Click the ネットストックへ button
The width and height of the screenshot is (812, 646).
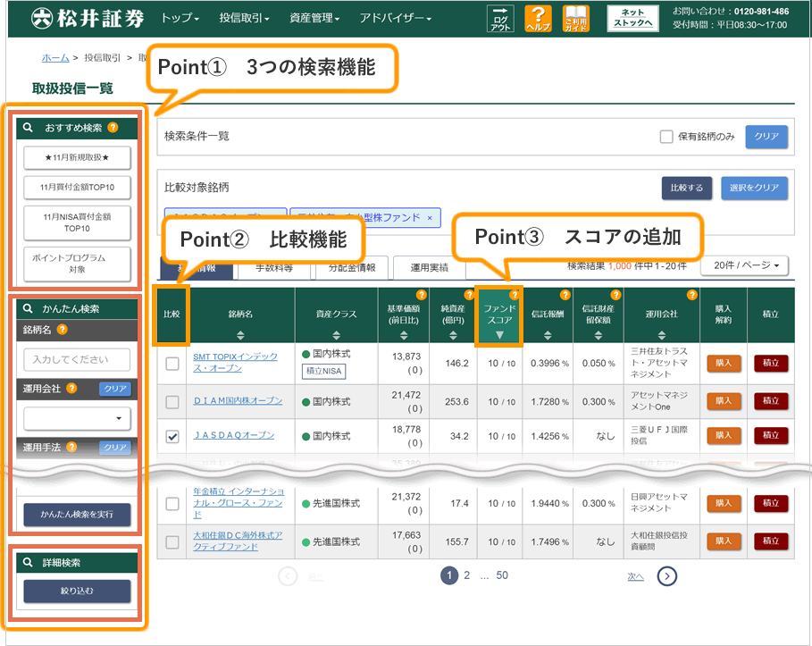tap(632, 18)
